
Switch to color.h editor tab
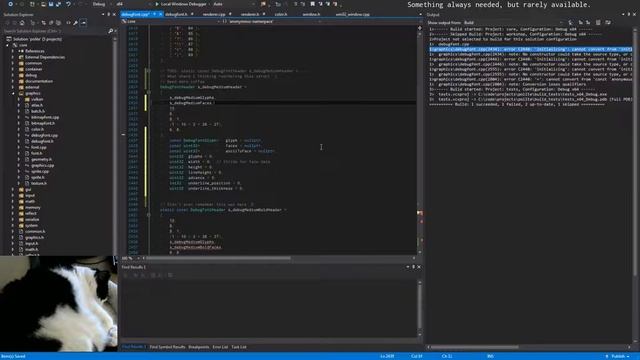click(281, 14)
